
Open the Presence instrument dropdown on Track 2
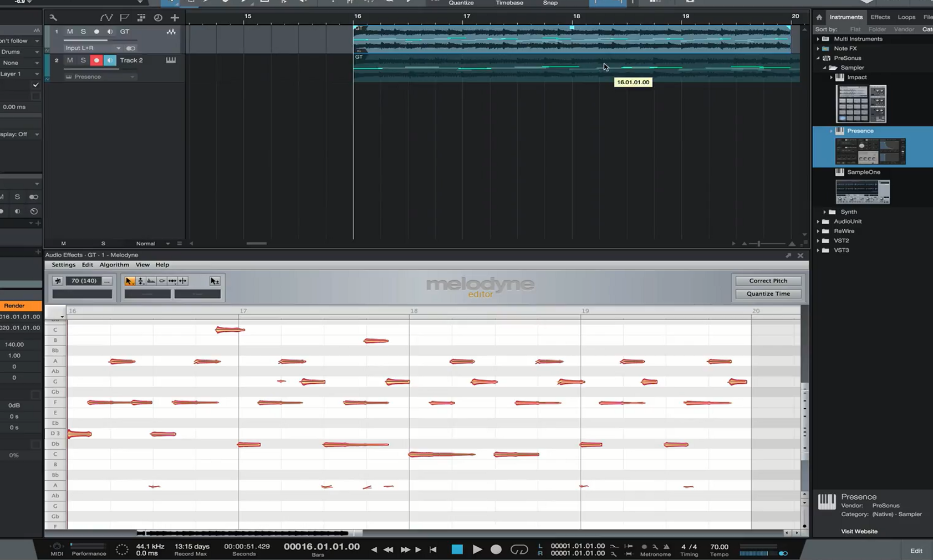100,77
